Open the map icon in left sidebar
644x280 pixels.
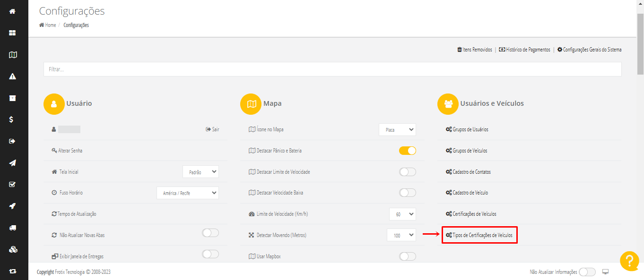[13, 55]
